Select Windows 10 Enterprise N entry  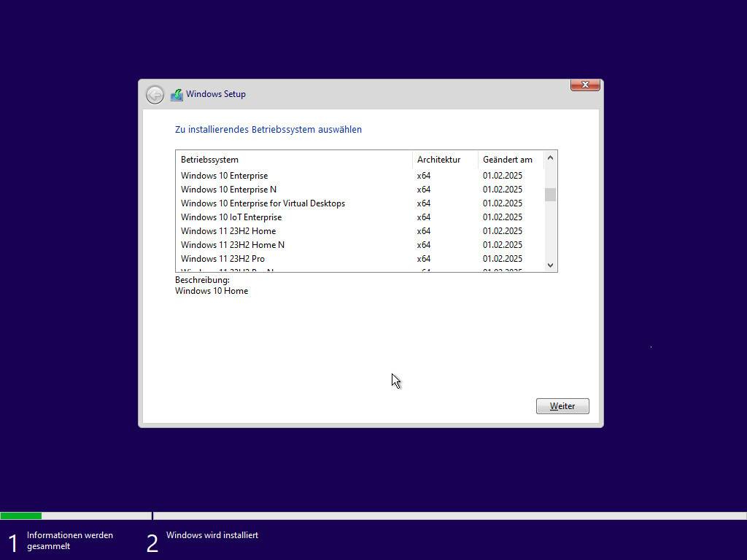coord(228,190)
